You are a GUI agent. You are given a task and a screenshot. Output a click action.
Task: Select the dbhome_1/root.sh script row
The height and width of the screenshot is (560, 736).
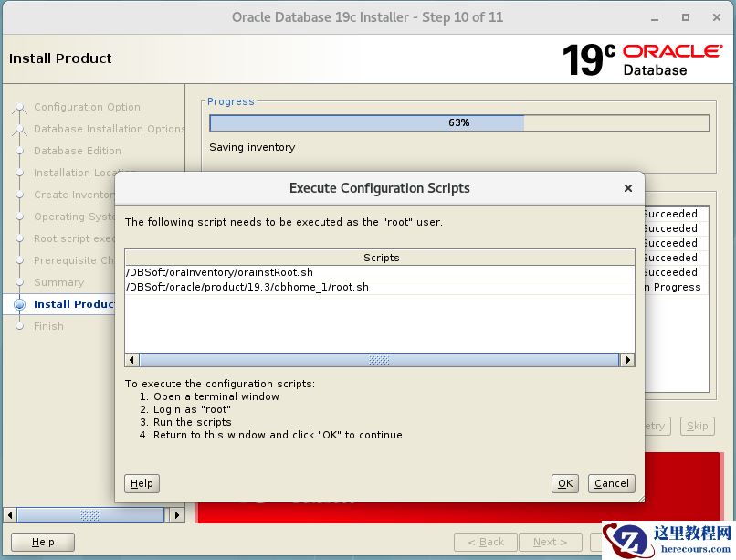(x=380, y=287)
